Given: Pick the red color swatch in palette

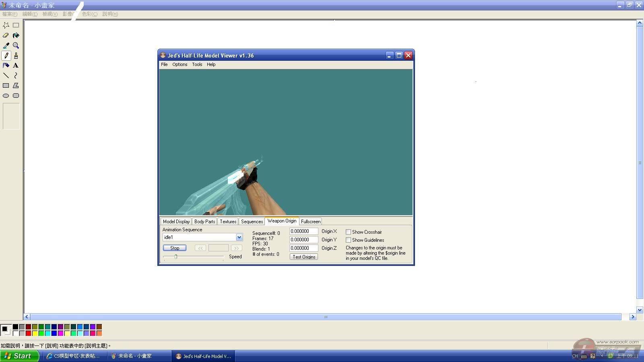Looking at the screenshot, I should (x=29, y=333).
